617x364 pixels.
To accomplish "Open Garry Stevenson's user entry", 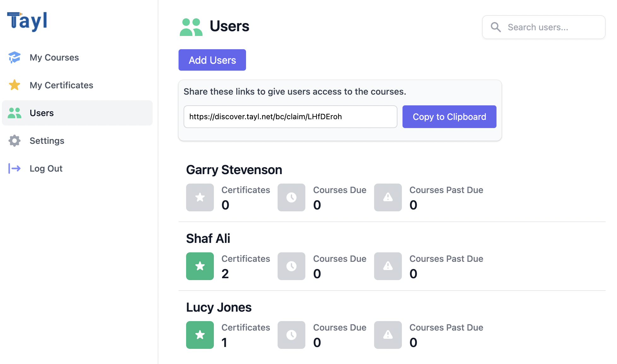I will [x=234, y=170].
